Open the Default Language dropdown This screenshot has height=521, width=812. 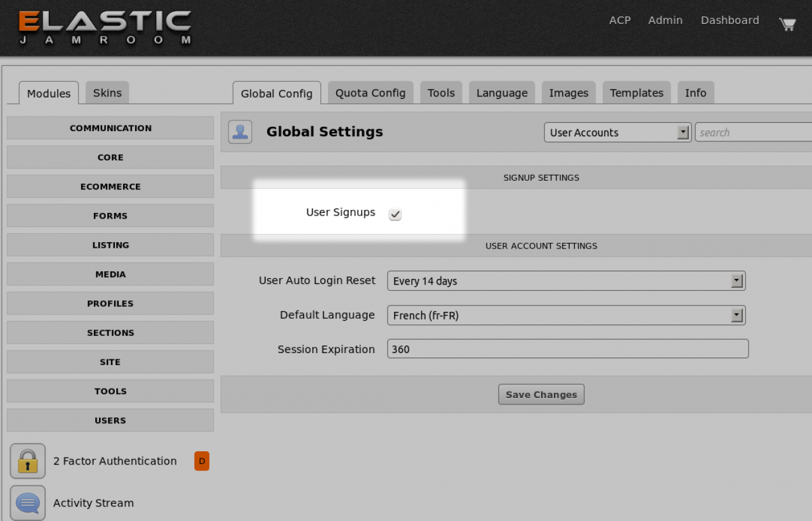[566, 315]
